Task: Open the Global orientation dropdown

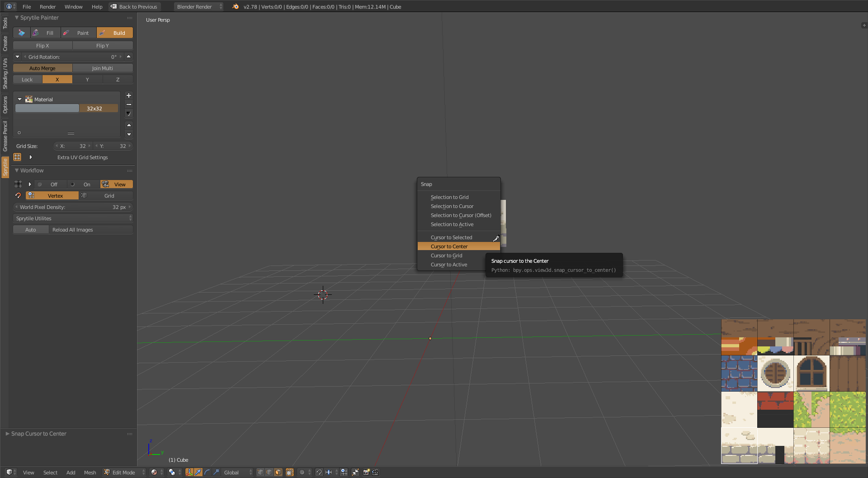Action: [x=238, y=472]
